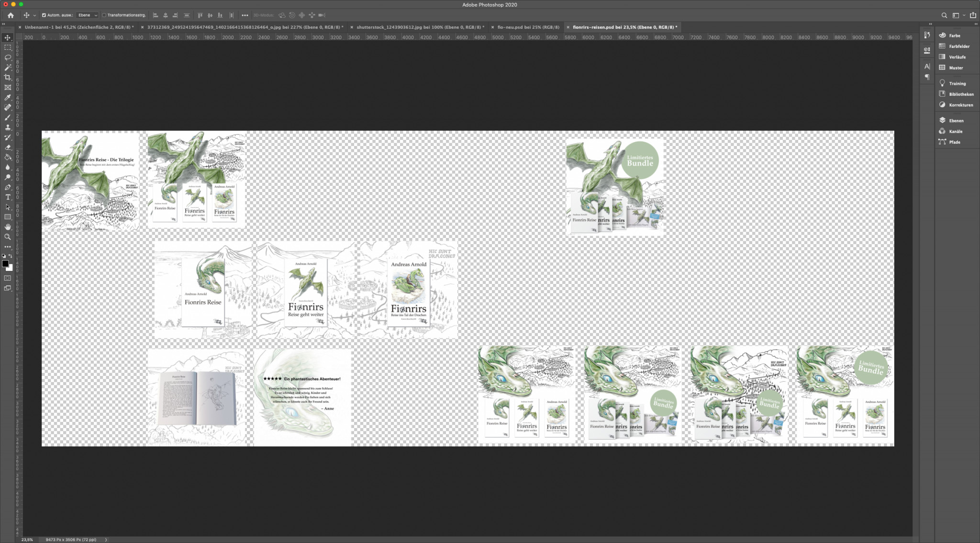Image resolution: width=980 pixels, height=543 pixels.
Task: Pick the Eyedropper tool
Action: coord(8,97)
